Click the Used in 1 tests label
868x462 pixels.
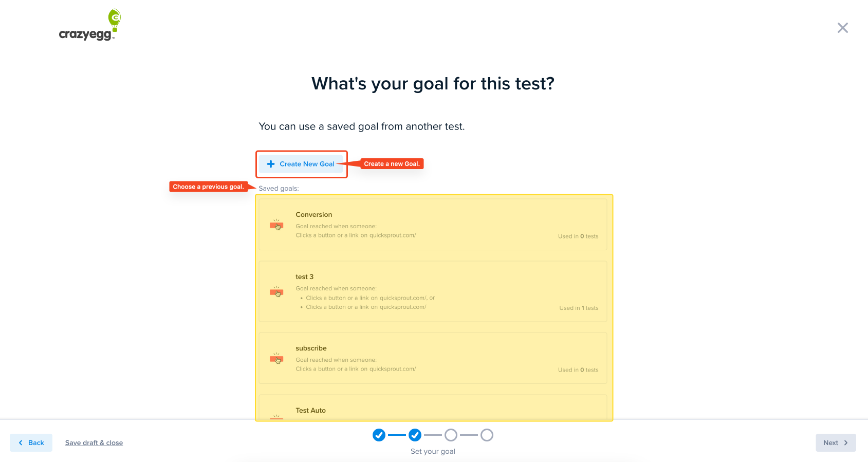579,308
